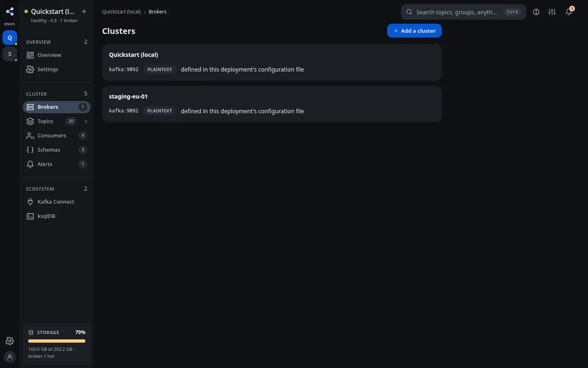588x368 pixels.
Task: Focus the search topics input field
Action: click(x=463, y=12)
